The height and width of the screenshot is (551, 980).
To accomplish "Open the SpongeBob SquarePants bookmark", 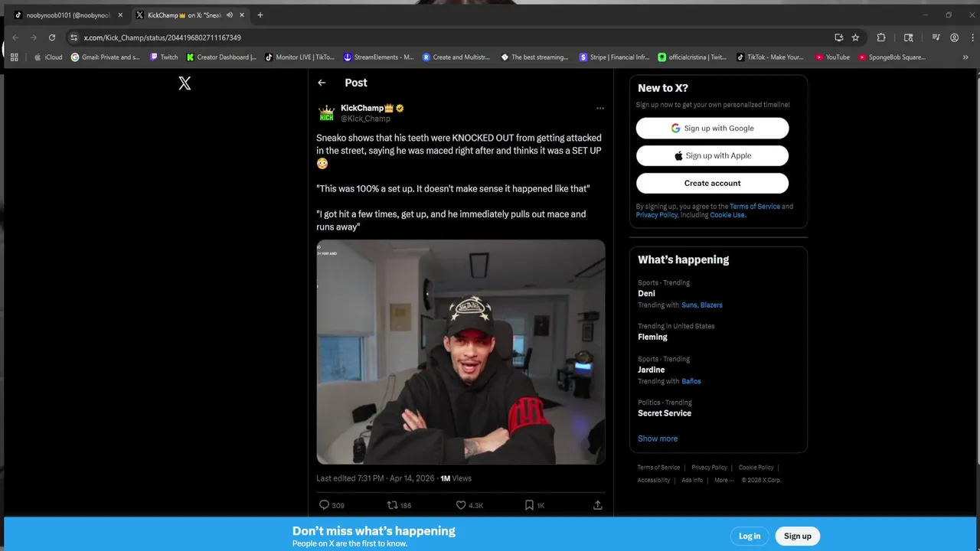I will pos(893,57).
